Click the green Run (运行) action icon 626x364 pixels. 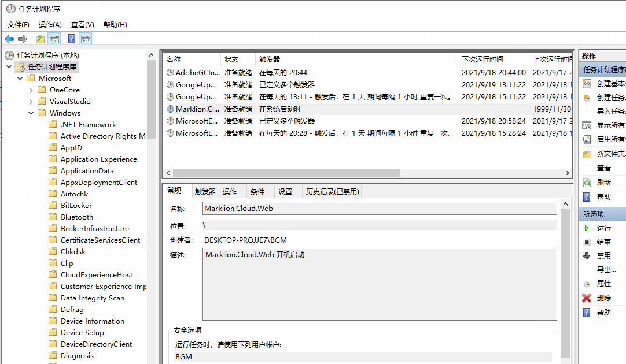[x=587, y=228]
